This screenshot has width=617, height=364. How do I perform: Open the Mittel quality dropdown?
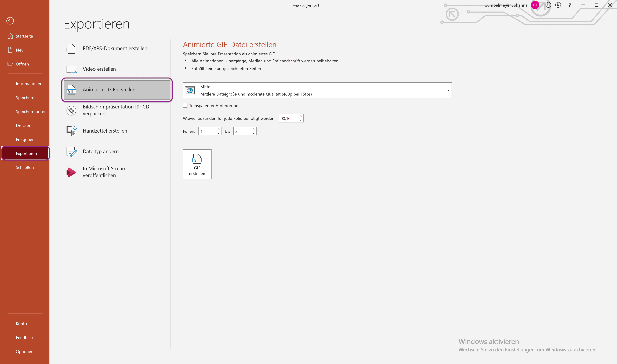tap(448, 90)
